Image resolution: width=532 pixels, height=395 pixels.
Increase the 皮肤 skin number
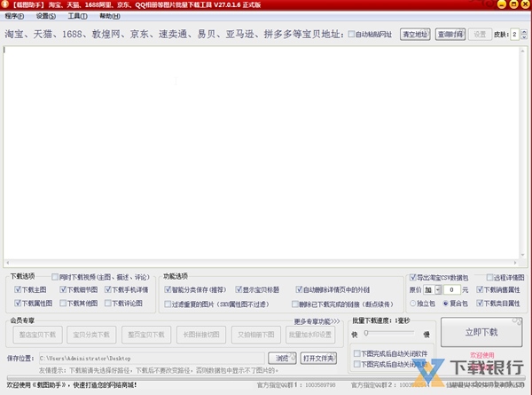524,32
